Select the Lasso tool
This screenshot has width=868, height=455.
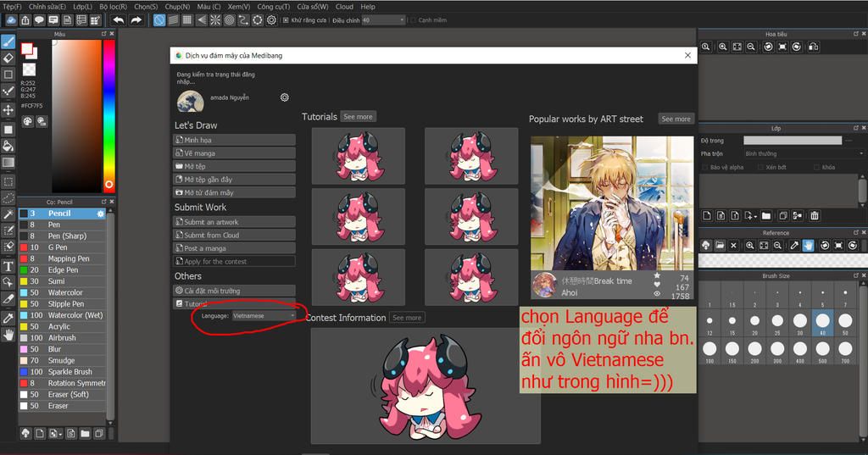click(x=8, y=197)
